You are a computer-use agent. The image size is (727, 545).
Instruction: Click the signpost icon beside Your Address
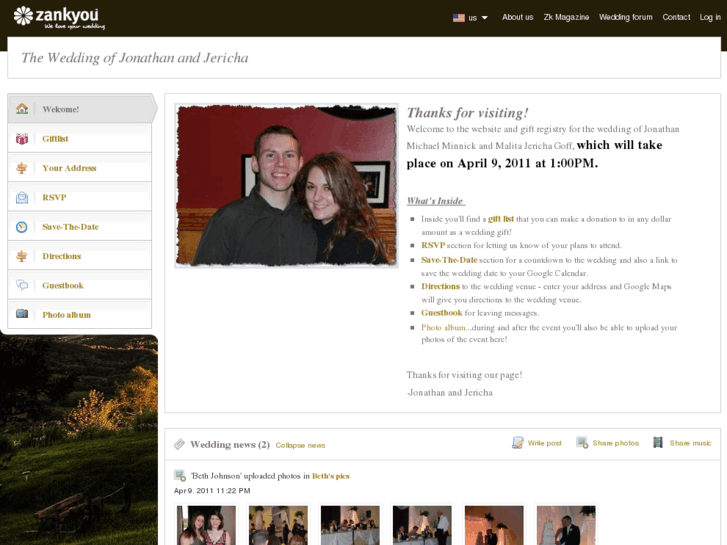tap(22, 168)
